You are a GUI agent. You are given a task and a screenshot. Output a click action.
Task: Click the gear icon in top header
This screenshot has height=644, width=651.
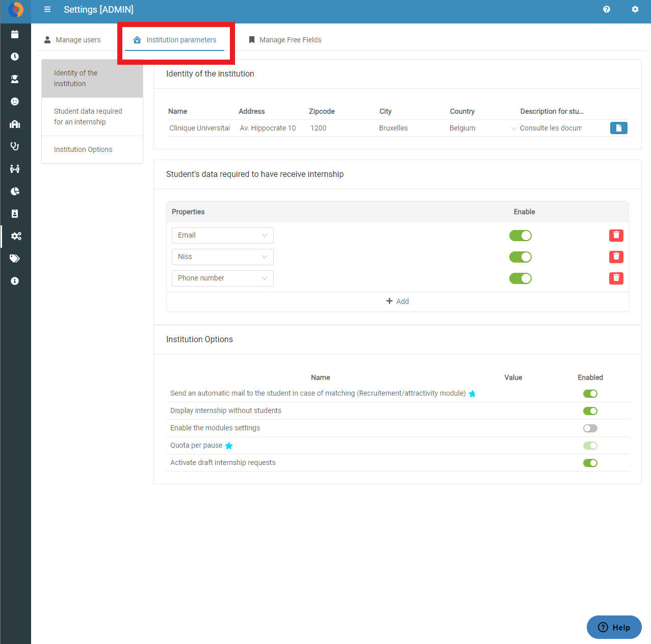[635, 9]
